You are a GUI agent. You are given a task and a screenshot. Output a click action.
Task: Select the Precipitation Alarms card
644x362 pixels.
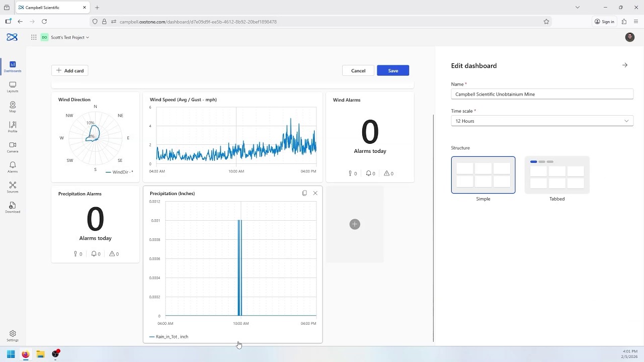(95, 224)
